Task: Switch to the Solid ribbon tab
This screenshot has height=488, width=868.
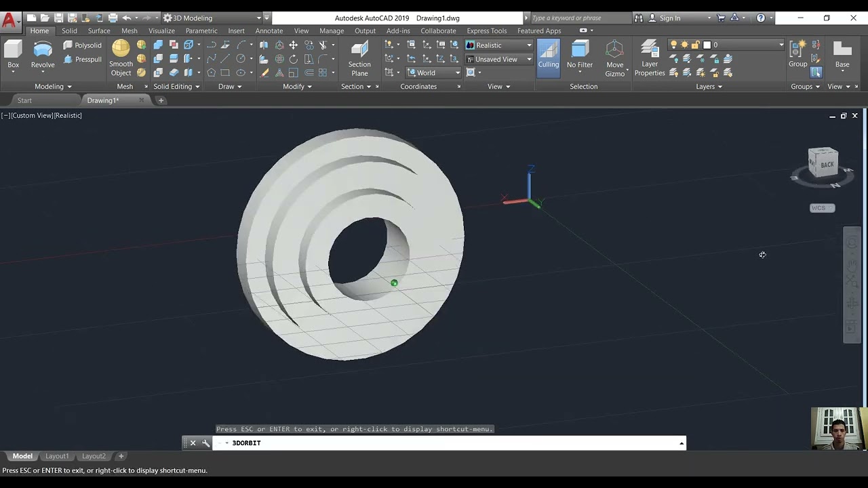Action: pyautogui.click(x=69, y=30)
